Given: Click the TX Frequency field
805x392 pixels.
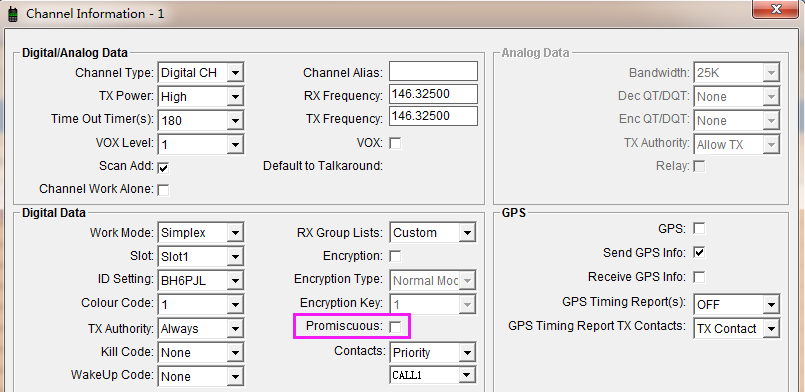Looking at the screenshot, I should pos(433,116).
